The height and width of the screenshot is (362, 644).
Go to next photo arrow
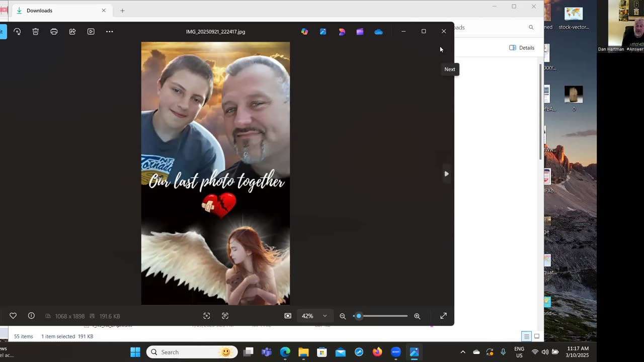click(446, 174)
